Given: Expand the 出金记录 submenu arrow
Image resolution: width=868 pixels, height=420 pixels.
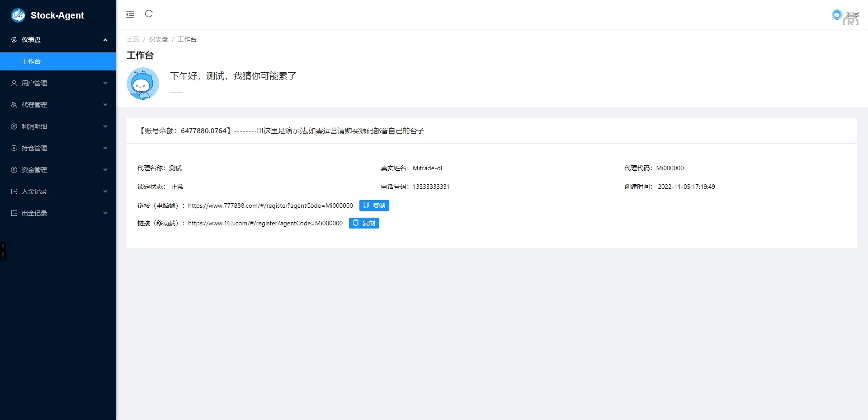Looking at the screenshot, I should [105, 213].
